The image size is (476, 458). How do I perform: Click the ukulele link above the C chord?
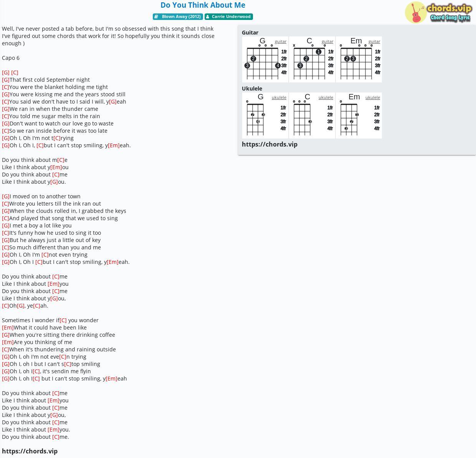pyautogui.click(x=326, y=97)
